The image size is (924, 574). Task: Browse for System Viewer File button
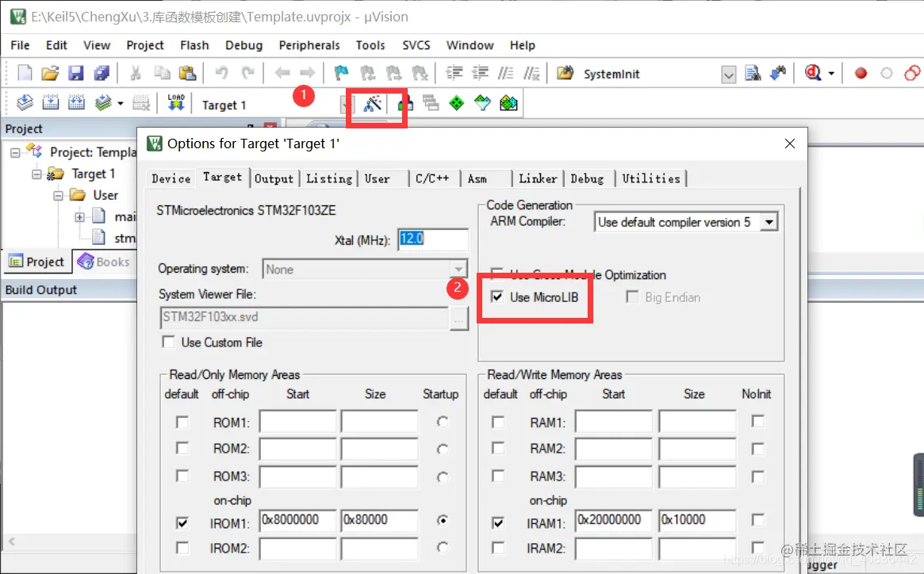[x=459, y=320]
